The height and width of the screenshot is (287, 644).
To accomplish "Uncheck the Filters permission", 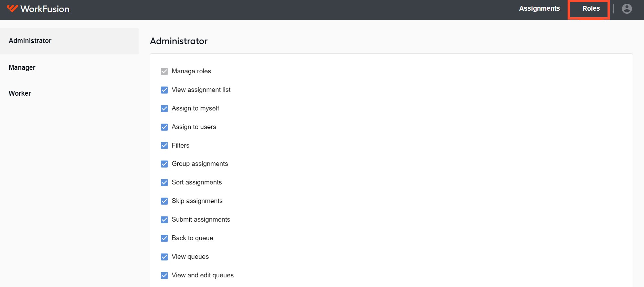I will tap(165, 145).
